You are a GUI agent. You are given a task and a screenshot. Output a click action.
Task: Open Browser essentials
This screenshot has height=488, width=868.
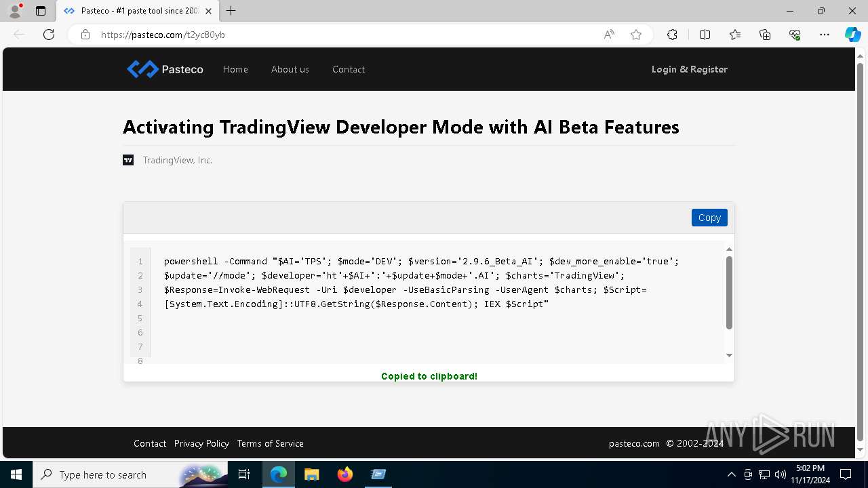click(795, 35)
